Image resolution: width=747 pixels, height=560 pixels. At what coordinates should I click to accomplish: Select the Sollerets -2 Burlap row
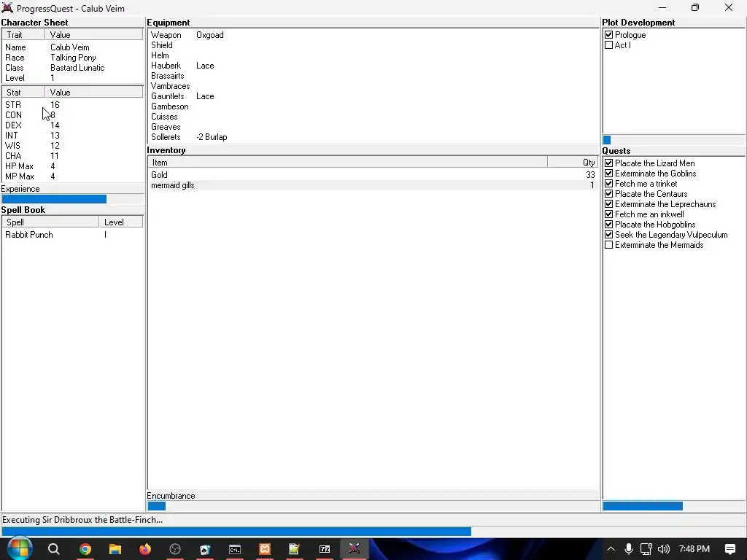click(373, 137)
